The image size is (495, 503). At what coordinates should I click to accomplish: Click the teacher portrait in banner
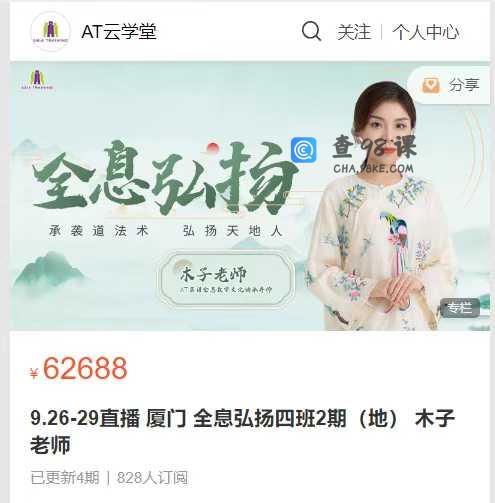383,207
